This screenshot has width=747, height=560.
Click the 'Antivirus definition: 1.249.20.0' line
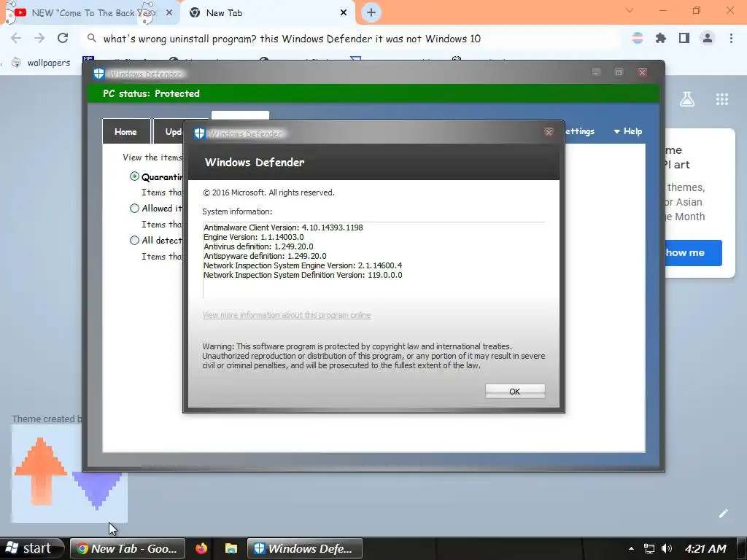point(258,246)
